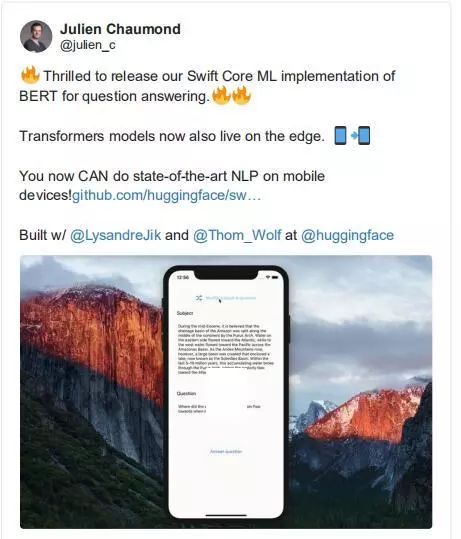The width and height of the screenshot is (461, 539).
Task: Click the Subject label in phone screen
Action: [185, 313]
